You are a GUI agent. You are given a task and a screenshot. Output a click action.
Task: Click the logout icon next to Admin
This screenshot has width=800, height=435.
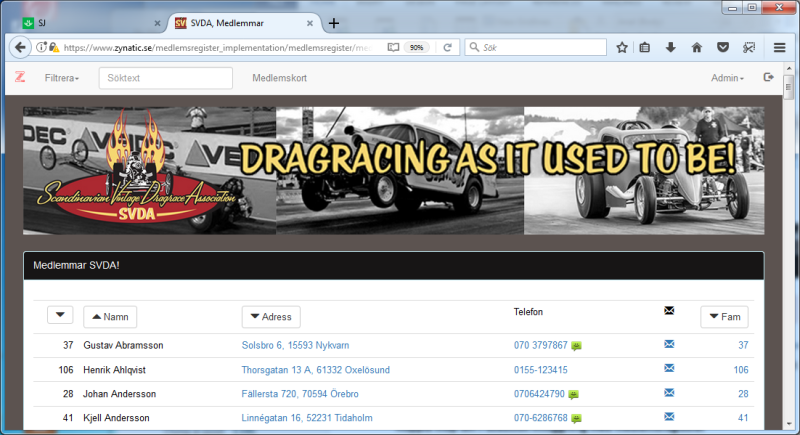(x=768, y=77)
